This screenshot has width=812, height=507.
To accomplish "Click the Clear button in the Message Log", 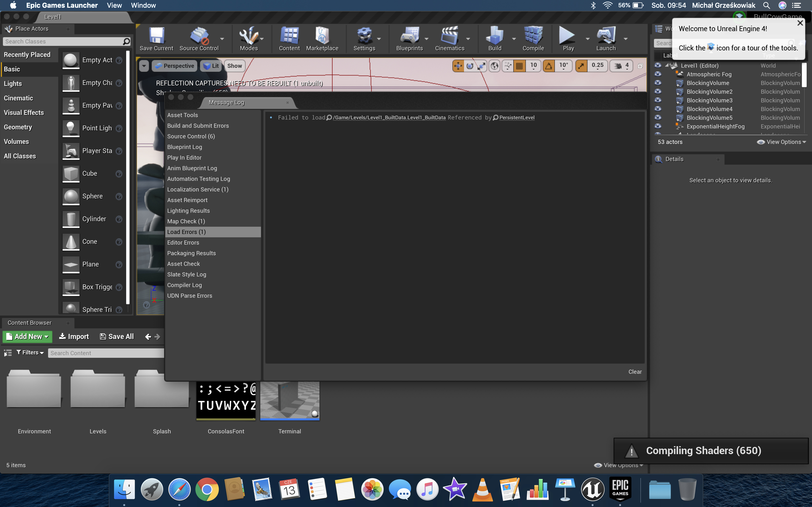I will pos(635,372).
